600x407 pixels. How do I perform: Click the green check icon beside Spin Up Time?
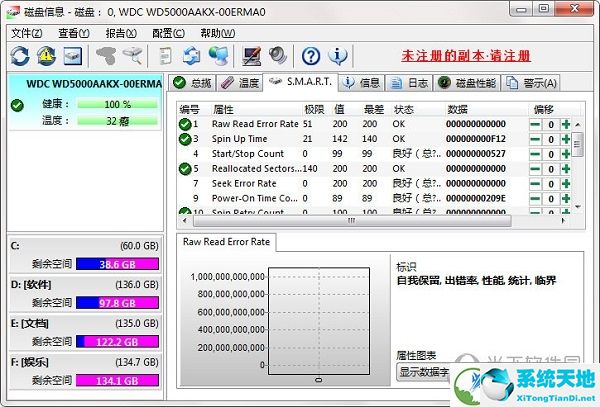click(185, 139)
